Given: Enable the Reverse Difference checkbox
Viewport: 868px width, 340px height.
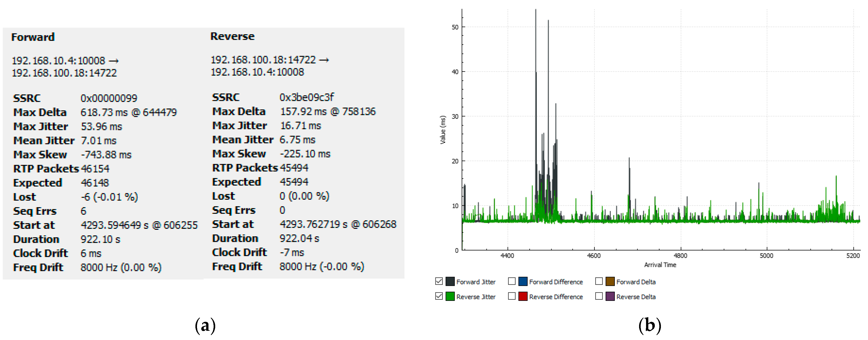Looking at the screenshot, I should 512,296.
